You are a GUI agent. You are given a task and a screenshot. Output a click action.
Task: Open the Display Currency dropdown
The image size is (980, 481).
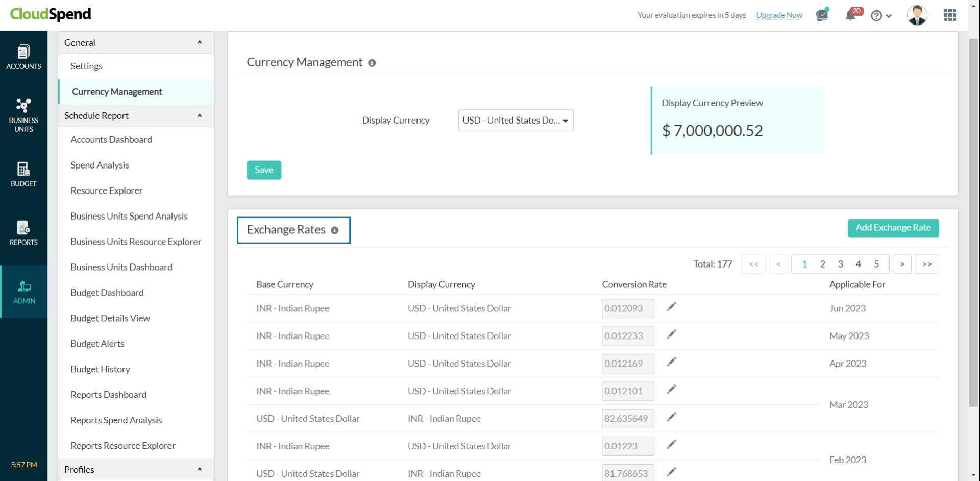516,121
